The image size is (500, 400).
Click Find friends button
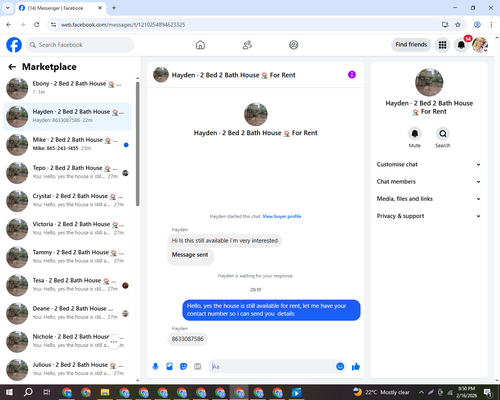click(x=411, y=45)
